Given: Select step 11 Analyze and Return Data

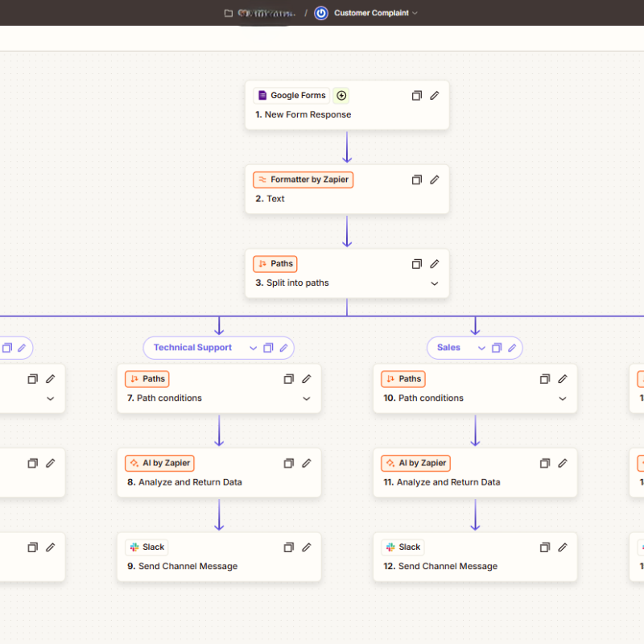Looking at the screenshot, I should [475, 473].
